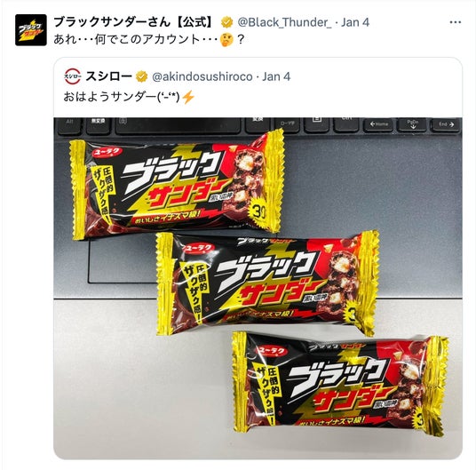Open the photo at the top Black Thunder bar
Image resolution: width=476 pixels, height=470 pixels.
click(x=178, y=185)
